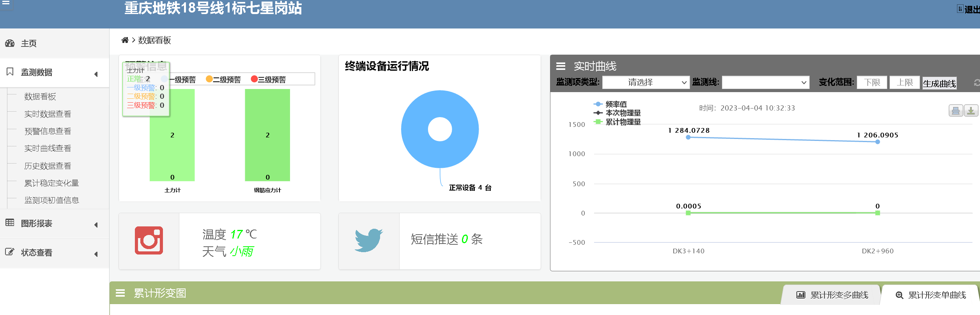The width and height of the screenshot is (980, 315).
Task: Click the 下限 input field
Action: pyautogui.click(x=872, y=82)
